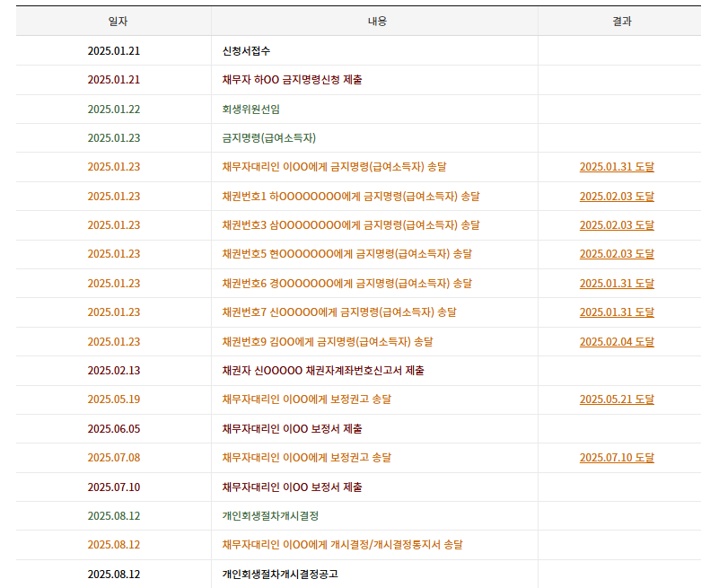The height and width of the screenshot is (588, 710).
Task: Click the 2025.02.13 date cell
Action: tap(114, 371)
